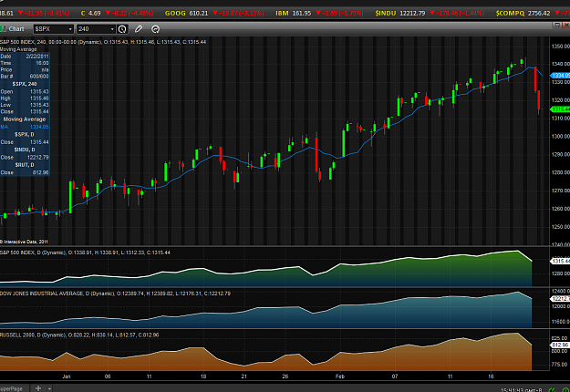
Task: Click the Bar # 600/600 row
Action: click(x=25, y=77)
